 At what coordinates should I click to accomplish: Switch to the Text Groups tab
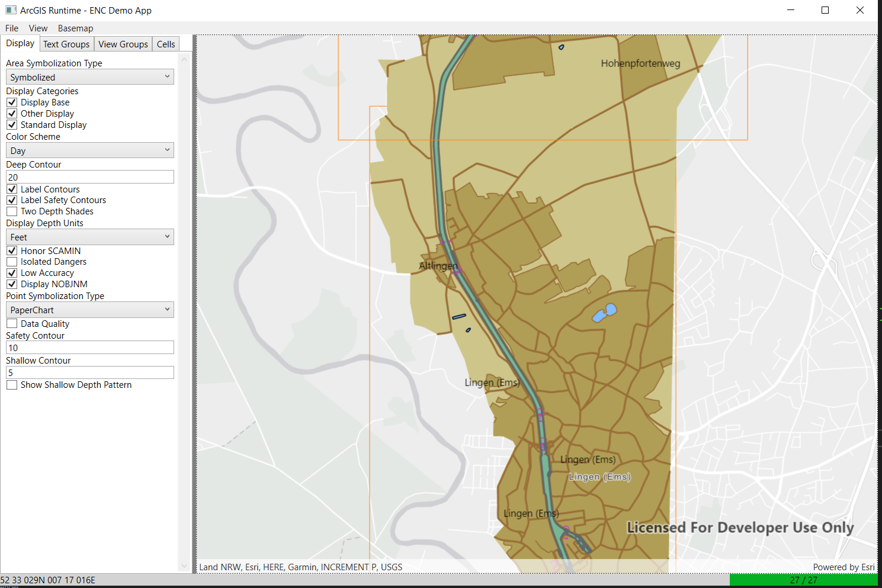[66, 44]
